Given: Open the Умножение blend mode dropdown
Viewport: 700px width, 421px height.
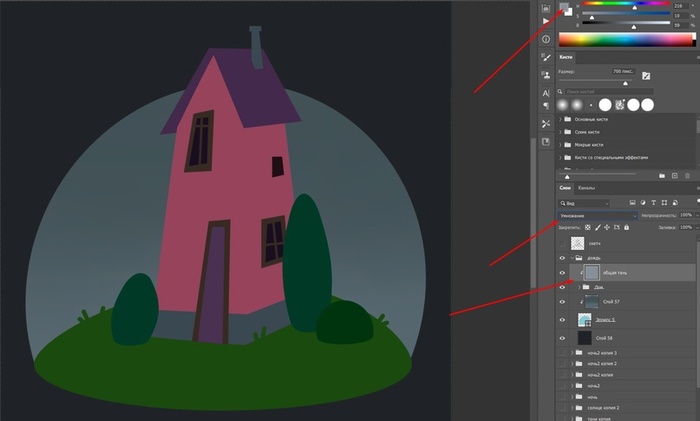Looking at the screenshot, I should tap(597, 216).
